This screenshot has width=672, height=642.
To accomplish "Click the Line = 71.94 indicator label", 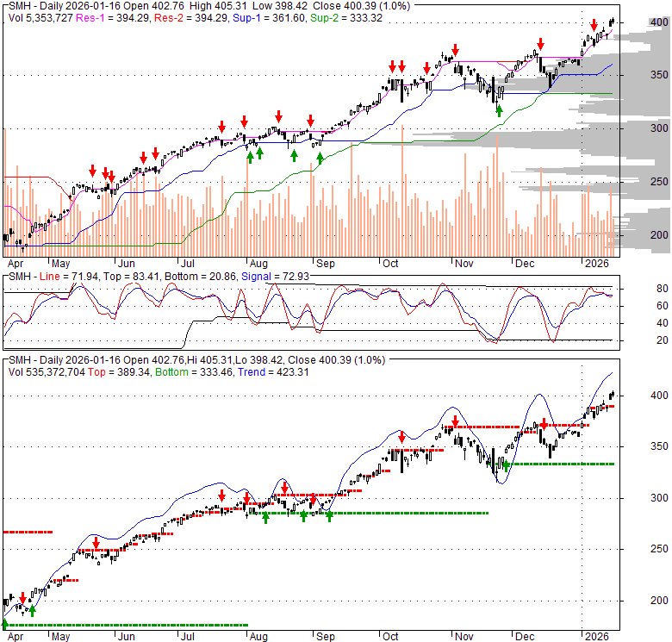I will [x=69, y=277].
